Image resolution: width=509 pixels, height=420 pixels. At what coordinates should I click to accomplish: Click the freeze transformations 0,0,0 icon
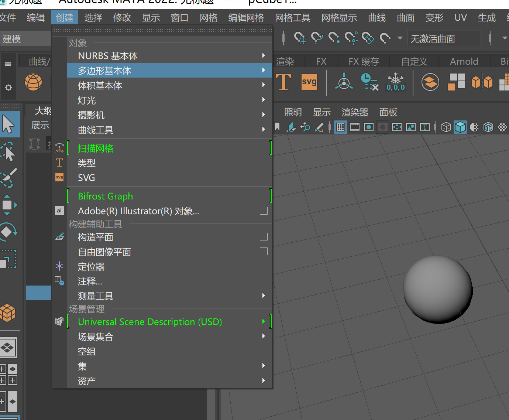pyautogui.click(x=396, y=82)
